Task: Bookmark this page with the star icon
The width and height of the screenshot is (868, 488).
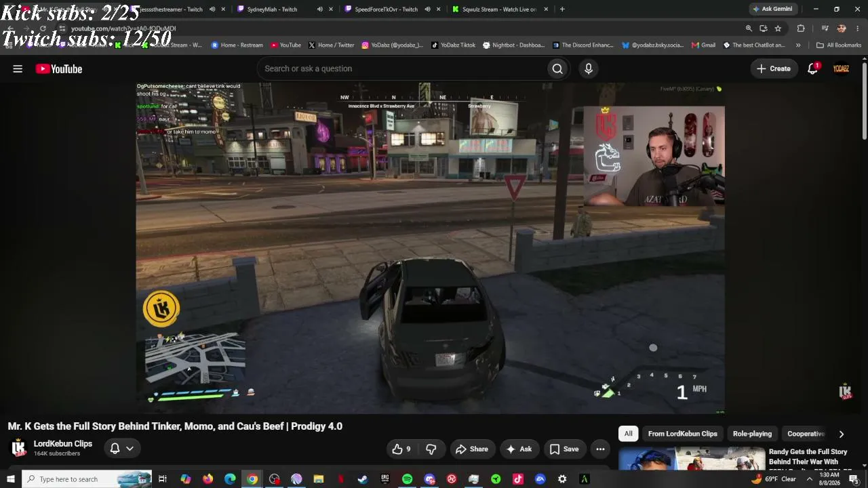Action: pos(778,28)
